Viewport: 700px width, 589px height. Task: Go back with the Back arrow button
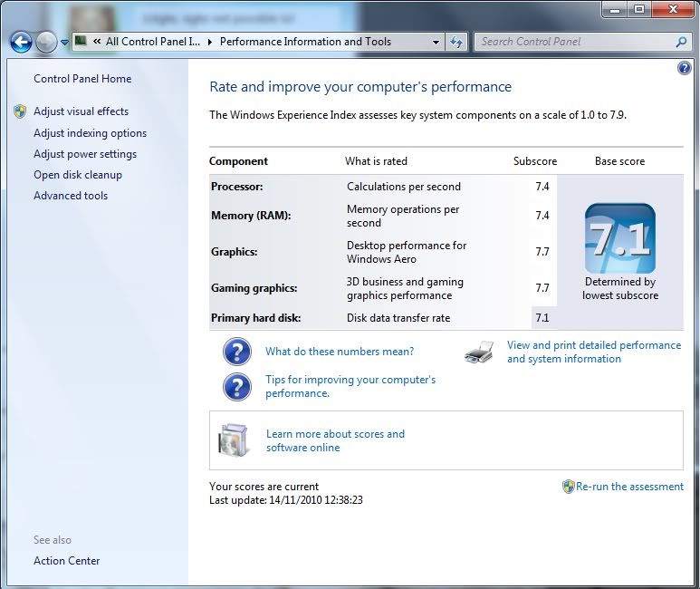[x=21, y=43]
